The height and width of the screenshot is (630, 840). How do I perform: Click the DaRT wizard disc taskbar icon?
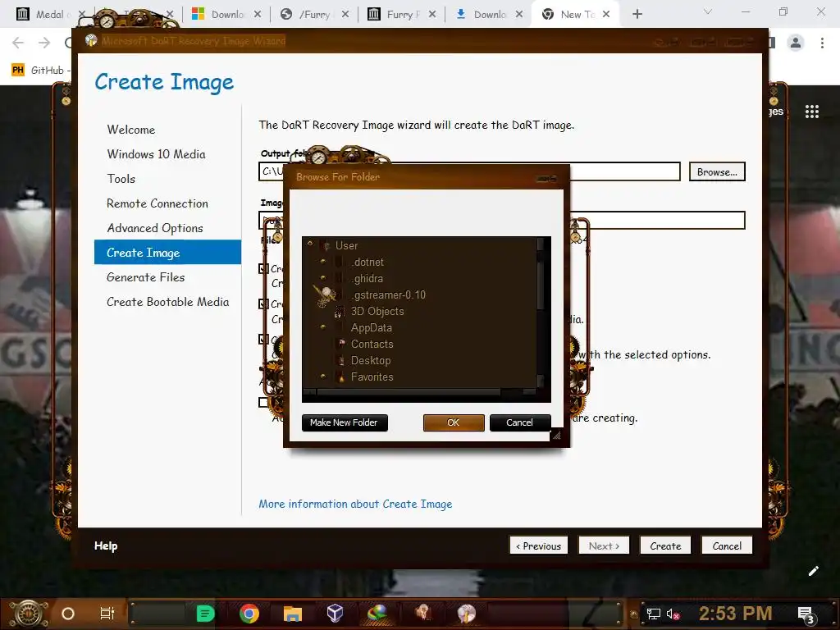tap(467, 614)
